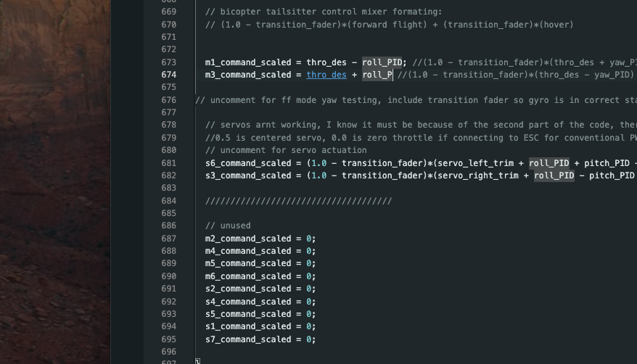Viewport: 637px width, 364px height.
Task: Click the slash divider comment on line 684
Action: pyautogui.click(x=298, y=201)
